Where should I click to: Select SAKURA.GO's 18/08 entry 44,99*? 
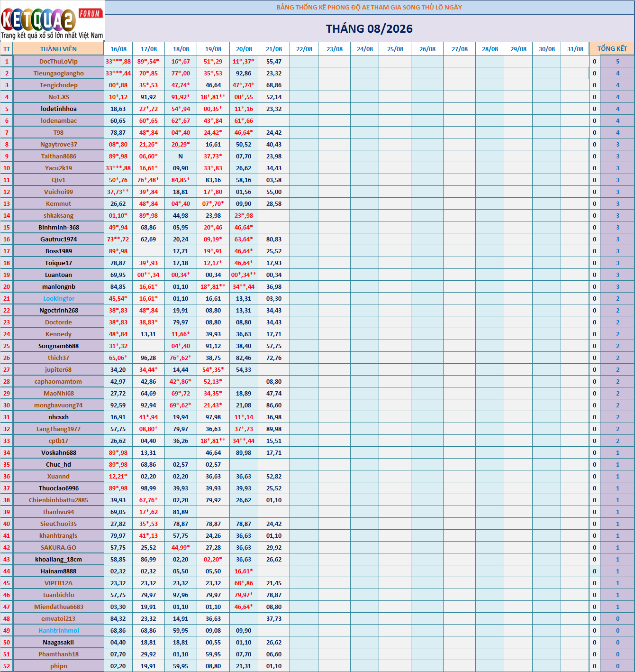point(181,547)
